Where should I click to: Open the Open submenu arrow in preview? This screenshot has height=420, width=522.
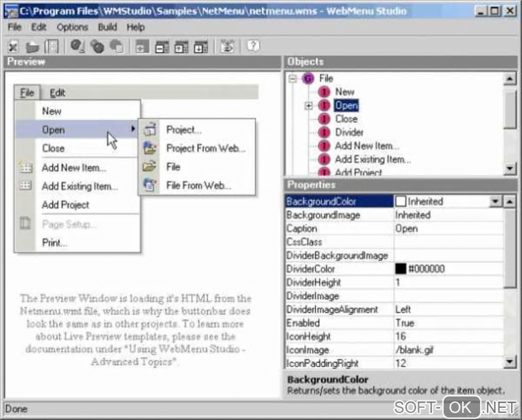(133, 128)
